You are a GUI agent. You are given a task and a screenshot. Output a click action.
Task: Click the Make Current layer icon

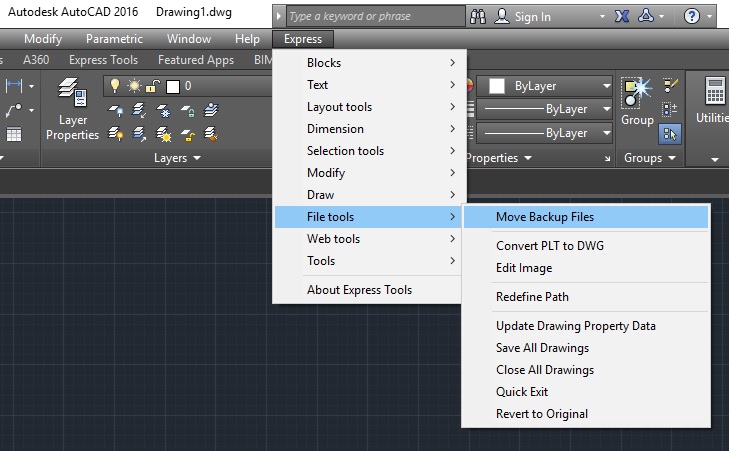212,110
